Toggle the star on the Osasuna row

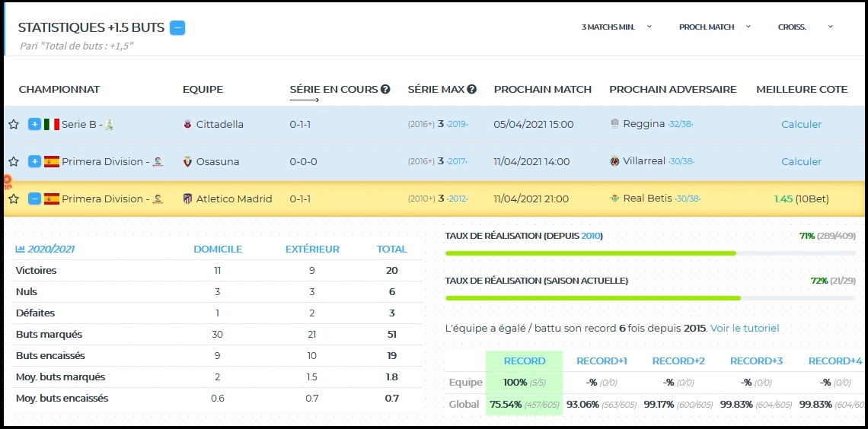pos(13,161)
